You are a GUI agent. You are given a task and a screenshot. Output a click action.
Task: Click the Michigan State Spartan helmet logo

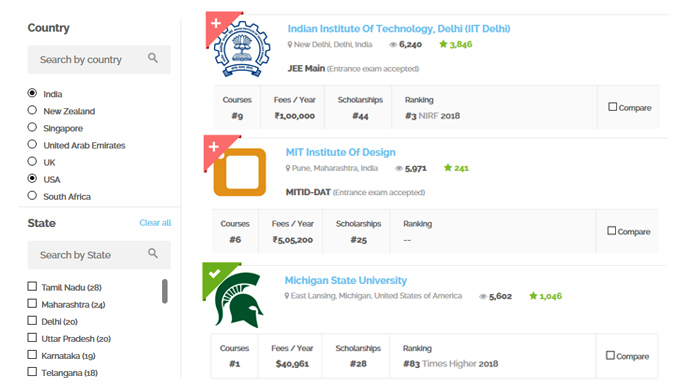point(239,300)
